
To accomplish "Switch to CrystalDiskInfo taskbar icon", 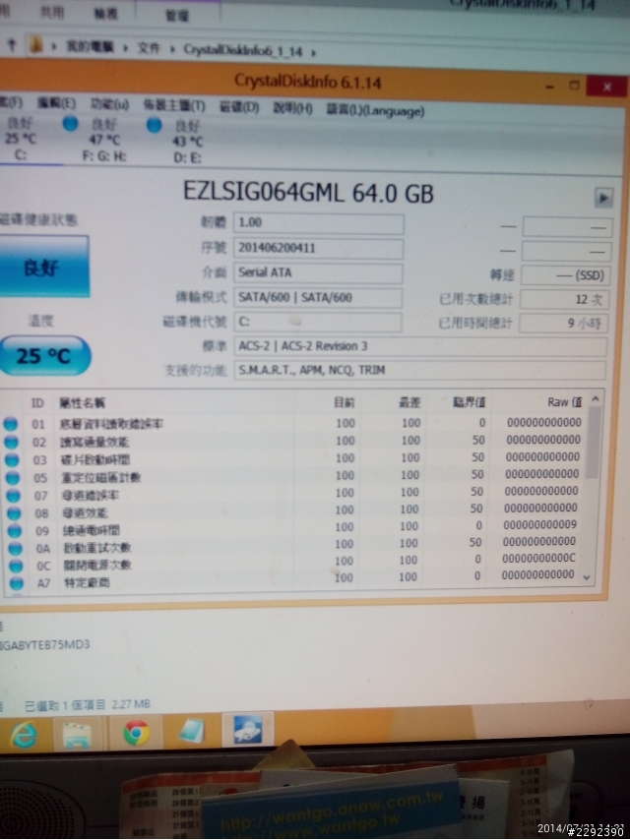I will pos(247,729).
